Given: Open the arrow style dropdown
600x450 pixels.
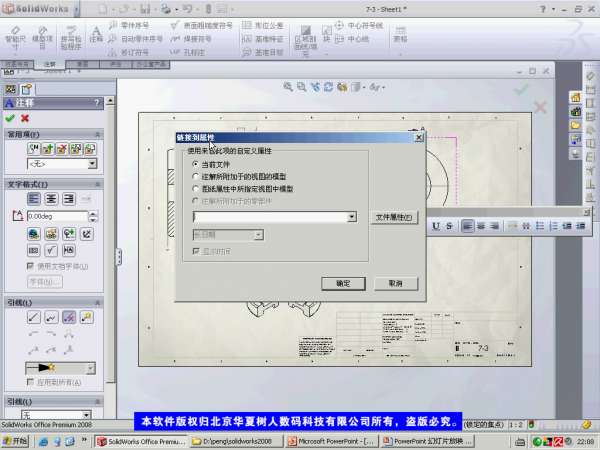Looking at the screenshot, I should (91, 368).
